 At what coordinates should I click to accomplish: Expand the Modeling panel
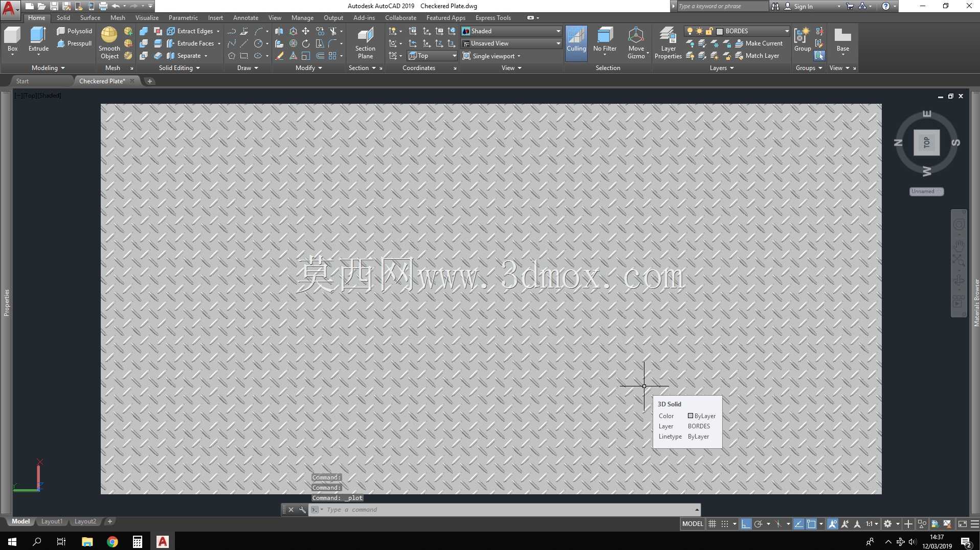(x=48, y=68)
